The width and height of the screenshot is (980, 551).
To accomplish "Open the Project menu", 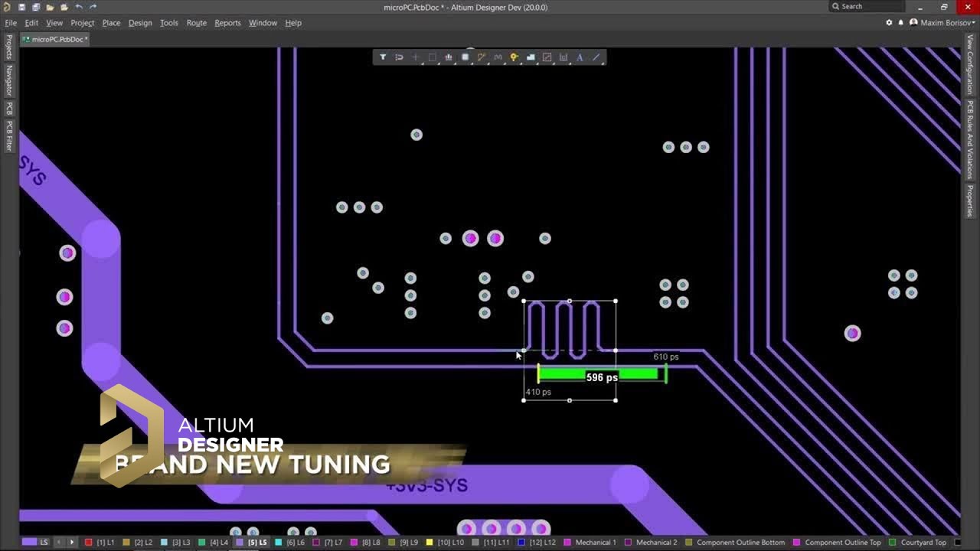I will pos(83,23).
